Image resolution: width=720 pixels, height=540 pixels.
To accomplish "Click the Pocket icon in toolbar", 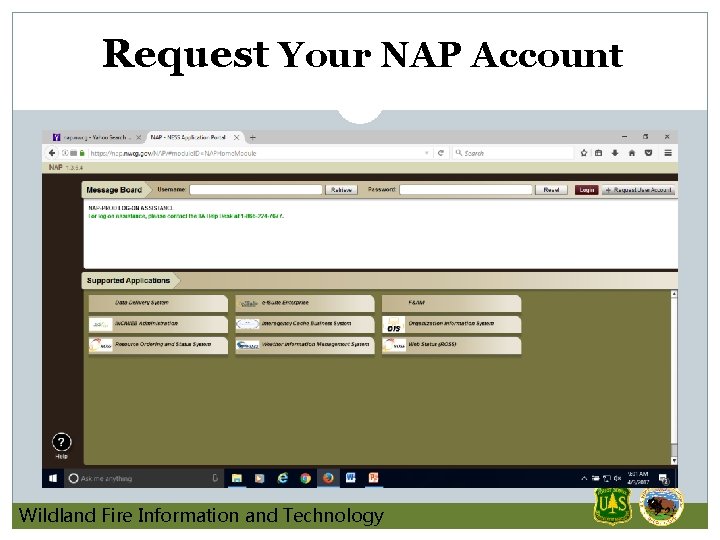I will click(648, 153).
